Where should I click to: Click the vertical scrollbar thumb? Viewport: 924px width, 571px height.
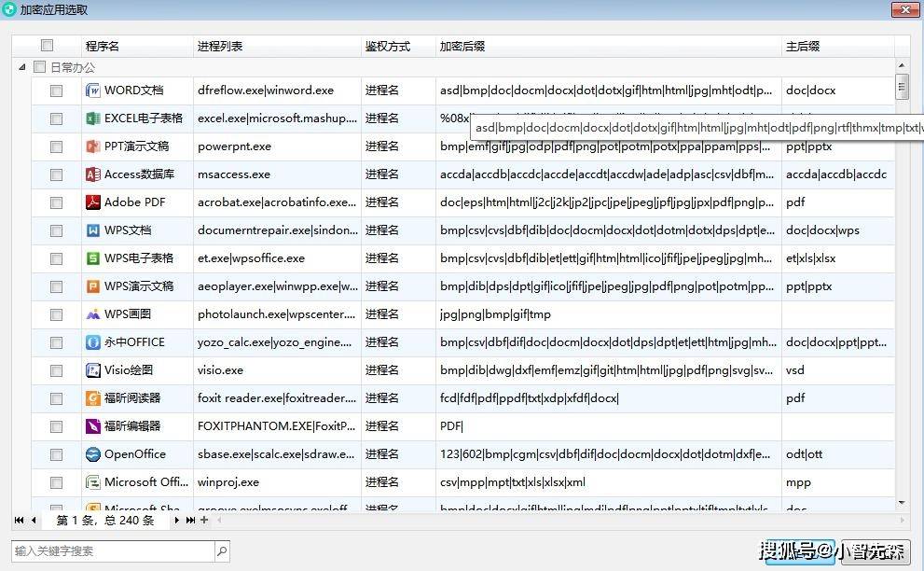tap(901, 88)
